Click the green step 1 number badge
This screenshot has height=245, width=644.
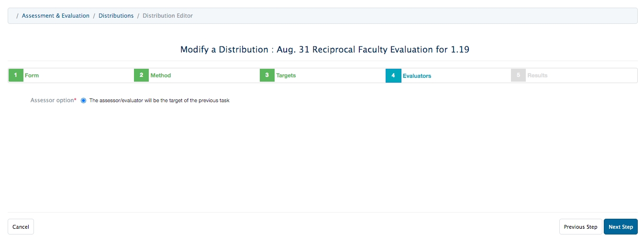pyautogui.click(x=16, y=75)
